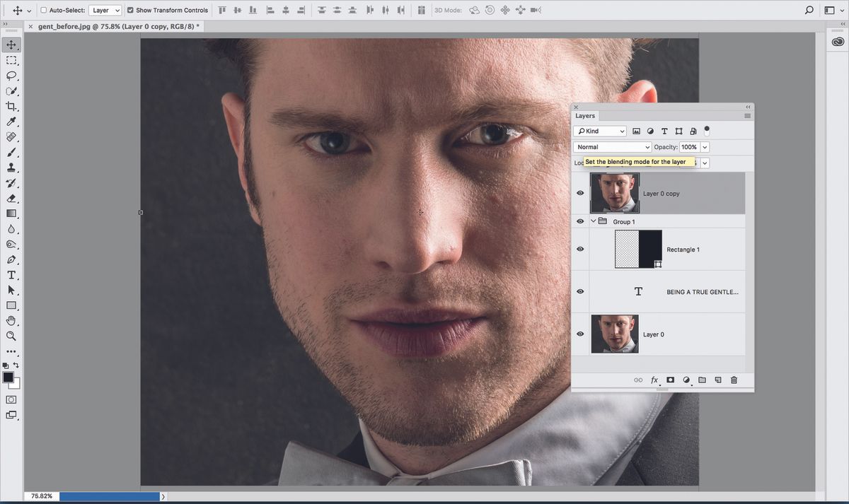The width and height of the screenshot is (849, 504).
Task: Hide the Layer 0 copy layer
Action: [x=580, y=192]
